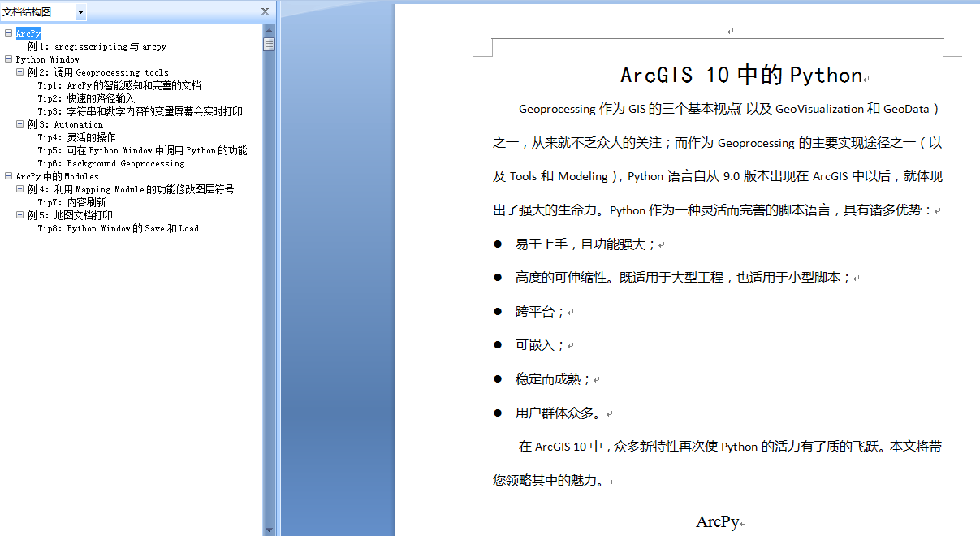The image size is (980, 536).
Task: Jump to Python Window heading
Action: point(48,59)
